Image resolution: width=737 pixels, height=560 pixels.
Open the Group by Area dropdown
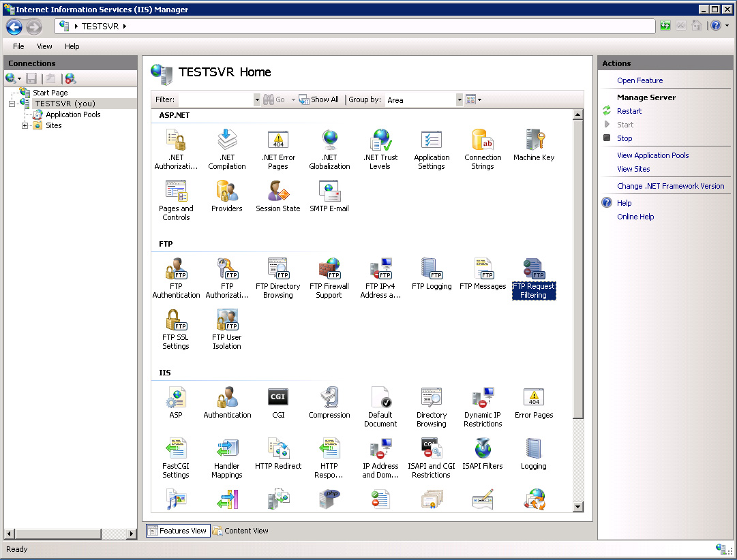click(x=460, y=99)
